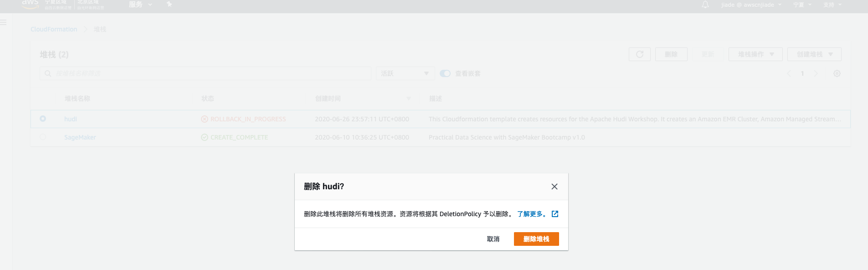This screenshot has height=270, width=868.
Task: Select the SageMaker stack radio button
Action: click(43, 137)
